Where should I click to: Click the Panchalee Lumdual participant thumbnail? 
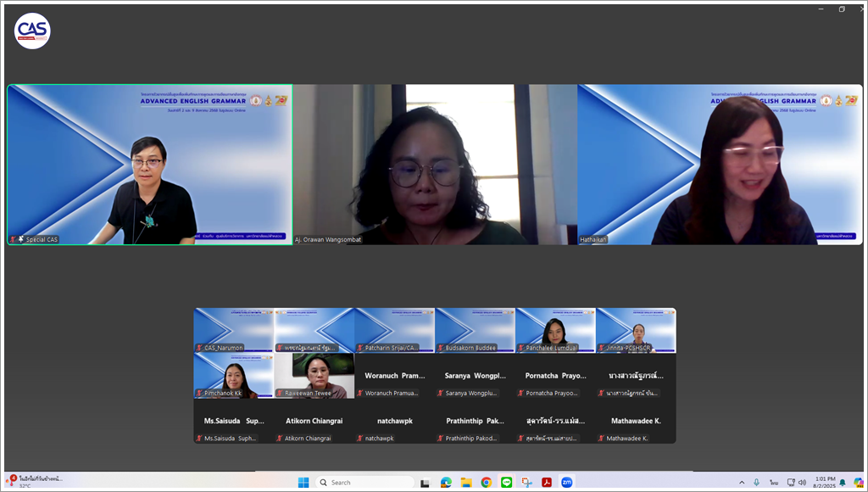pos(555,330)
